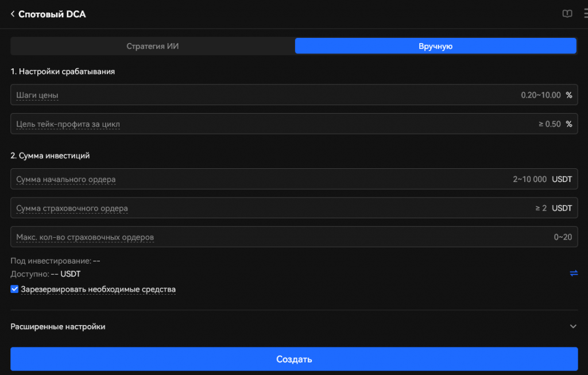This screenshot has width=588, height=375.
Task: Focus the Шаги цены input field
Action: click(294, 95)
